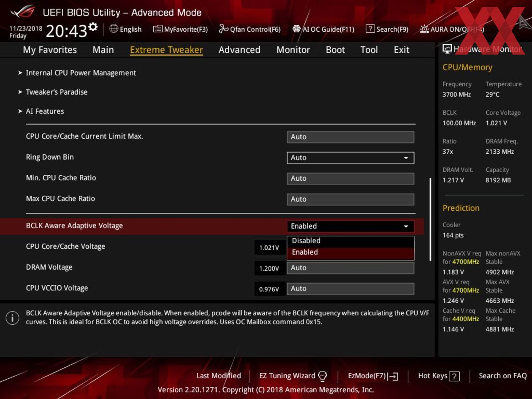Click the EzMode exit arrow icon
The image size is (532, 399).
[x=393, y=376]
